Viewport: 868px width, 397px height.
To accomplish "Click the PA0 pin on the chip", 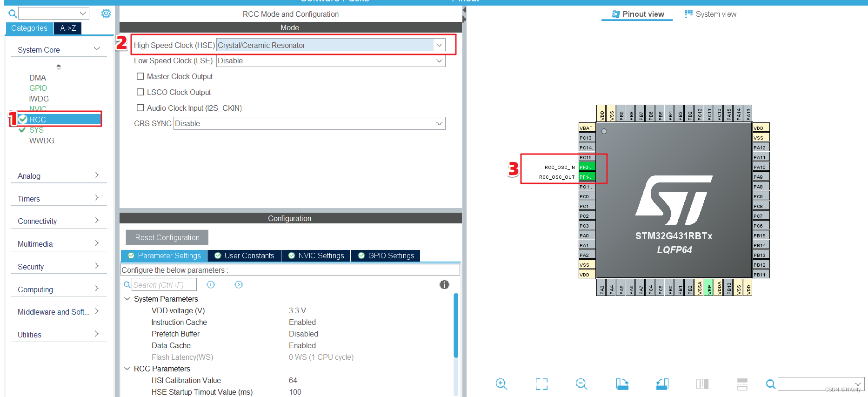I will [587, 236].
